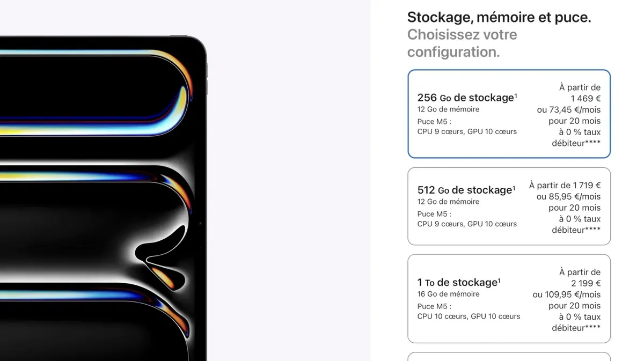Click the 1 469 € price on the selected card
The image size is (644, 361).
[586, 98]
